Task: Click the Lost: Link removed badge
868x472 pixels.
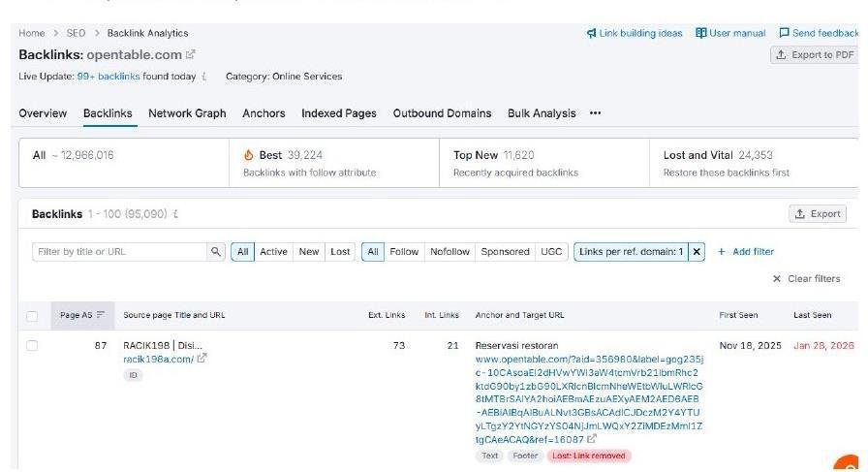Action: pos(588,456)
